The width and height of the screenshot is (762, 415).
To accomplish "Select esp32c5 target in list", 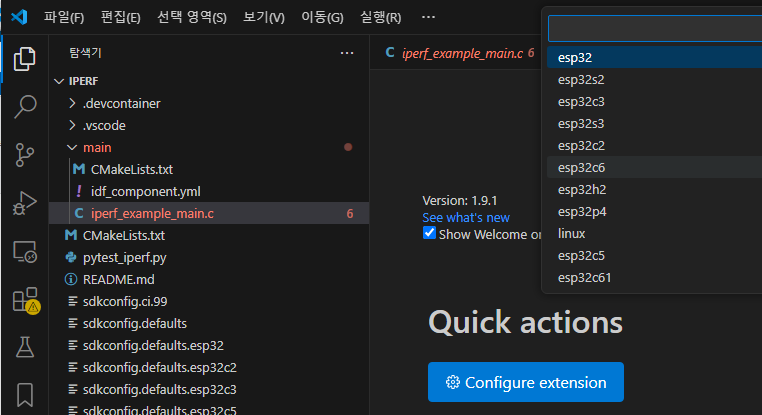I will pyautogui.click(x=654, y=256).
